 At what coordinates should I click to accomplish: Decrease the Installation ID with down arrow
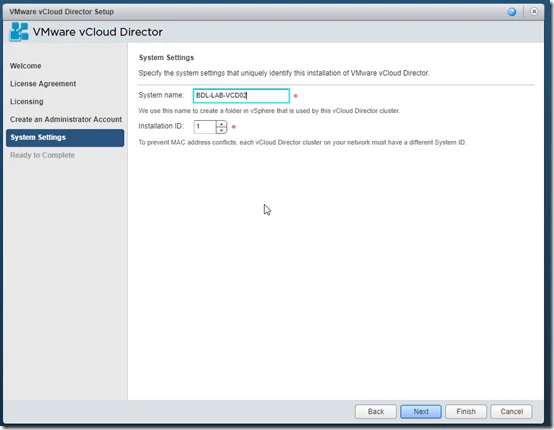pos(222,130)
